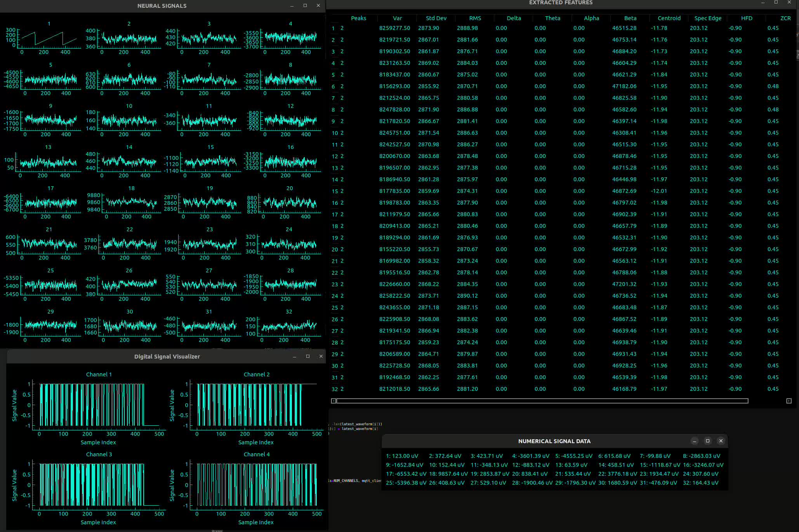Close the Numerical Signal Data window
The height and width of the screenshot is (532, 799).
pos(721,441)
